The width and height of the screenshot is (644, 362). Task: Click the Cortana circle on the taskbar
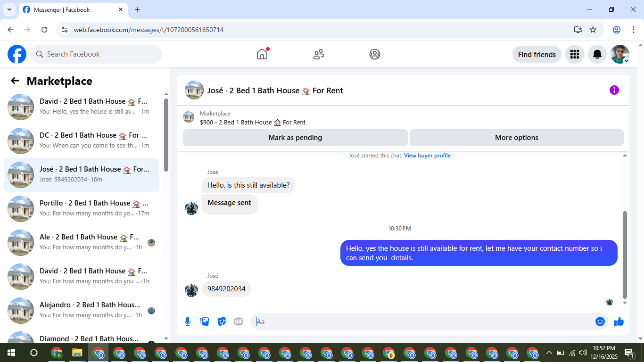pyautogui.click(x=33, y=353)
